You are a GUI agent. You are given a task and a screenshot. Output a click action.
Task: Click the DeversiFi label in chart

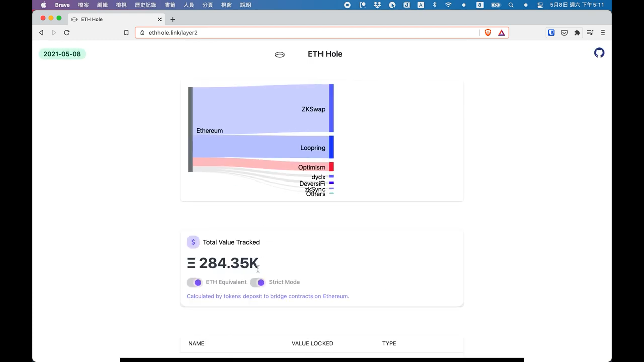pyautogui.click(x=312, y=184)
